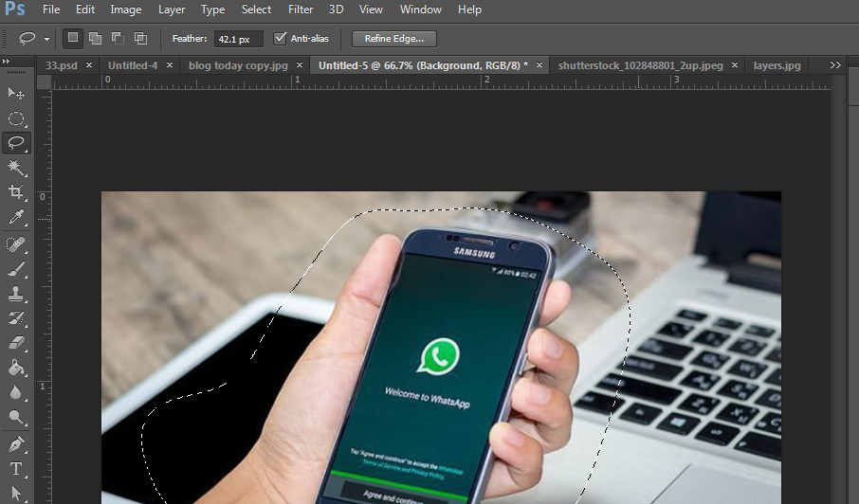This screenshot has width=859, height=504.
Task: Expand the collapsed toolbox panel arrows
Action: point(6,62)
